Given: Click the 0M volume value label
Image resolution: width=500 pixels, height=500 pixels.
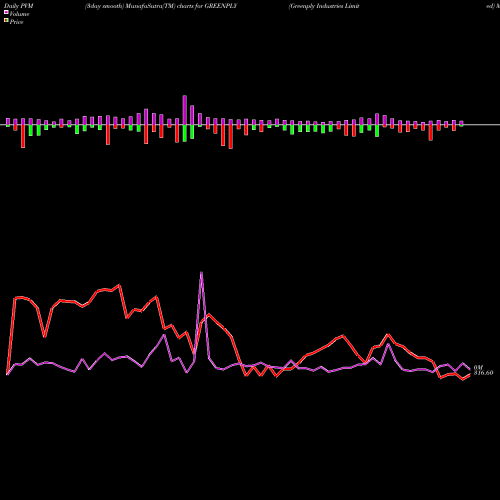Looking at the screenshot, I should (478, 367).
